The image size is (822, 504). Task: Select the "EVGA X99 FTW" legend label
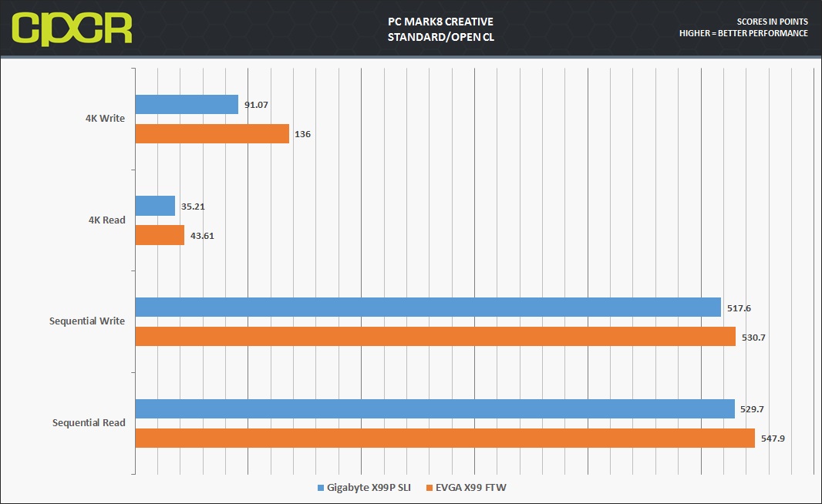click(471, 488)
